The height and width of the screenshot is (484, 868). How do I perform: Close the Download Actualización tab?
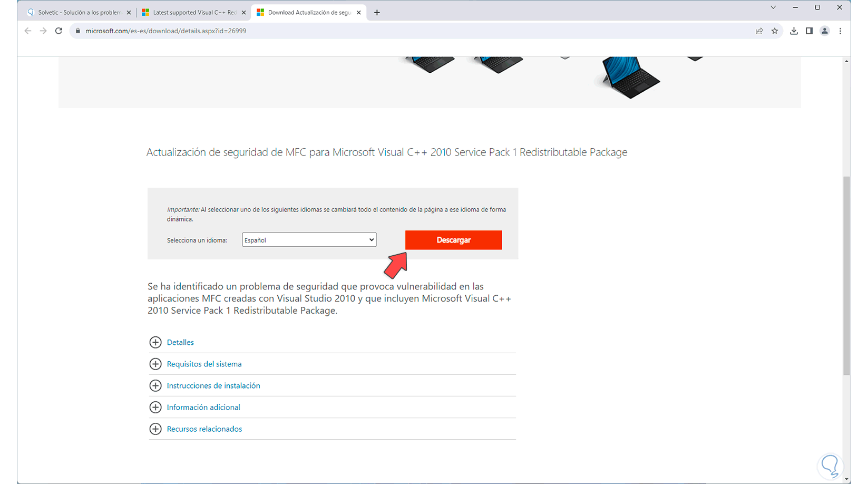[359, 13]
